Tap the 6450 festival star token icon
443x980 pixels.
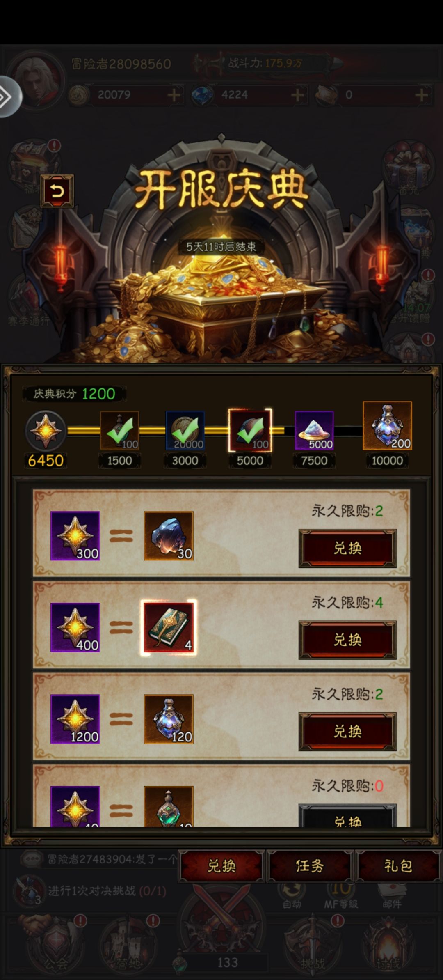[x=46, y=431]
